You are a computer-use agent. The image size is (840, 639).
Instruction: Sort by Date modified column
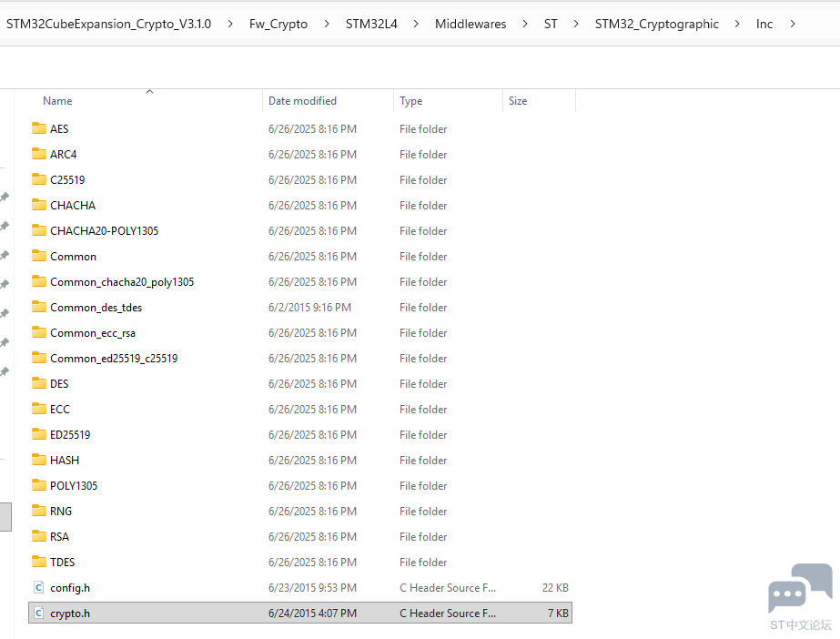(302, 101)
